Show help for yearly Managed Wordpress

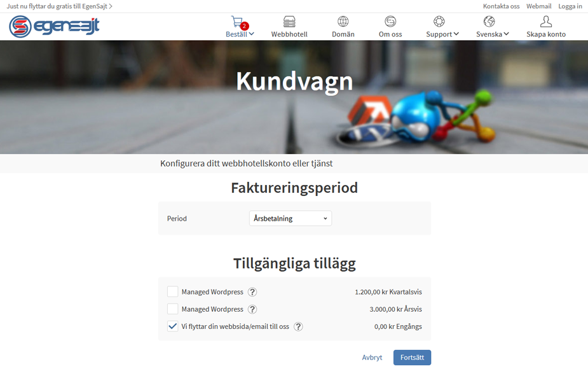point(252,309)
